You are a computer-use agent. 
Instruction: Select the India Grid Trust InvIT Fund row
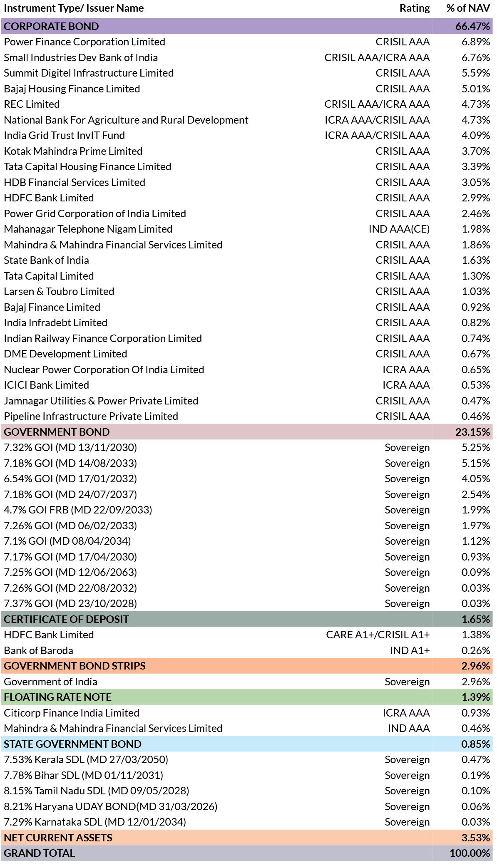[246, 136]
